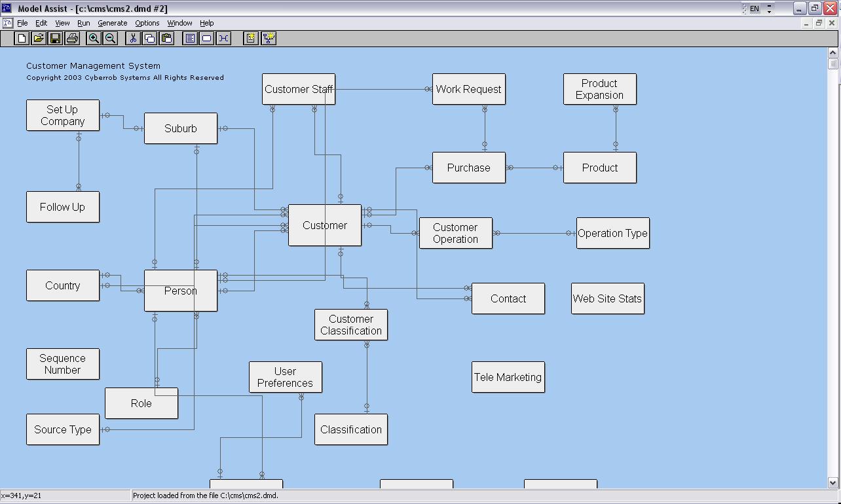
Task: Open the Generate menu
Action: pos(112,23)
